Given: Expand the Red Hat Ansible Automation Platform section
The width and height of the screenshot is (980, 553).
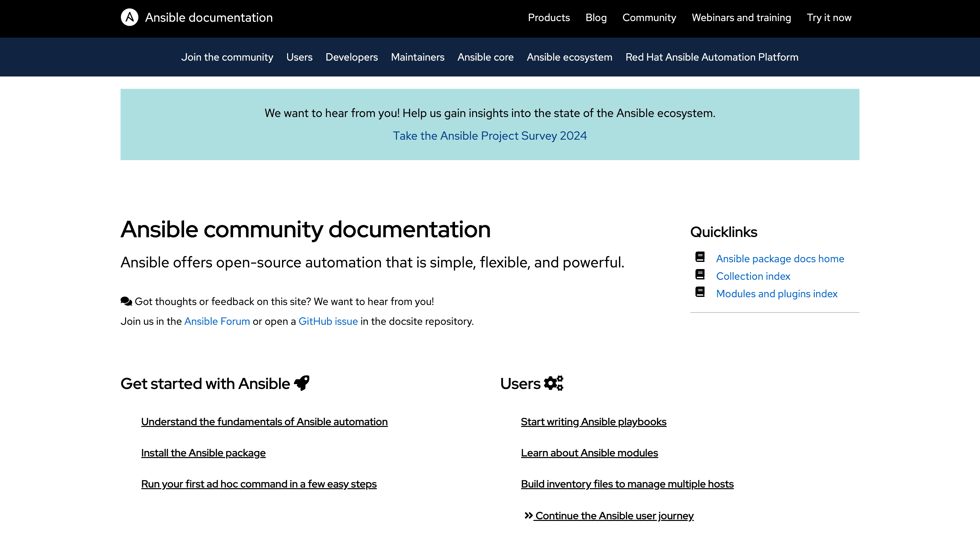Looking at the screenshot, I should [x=711, y=57].
